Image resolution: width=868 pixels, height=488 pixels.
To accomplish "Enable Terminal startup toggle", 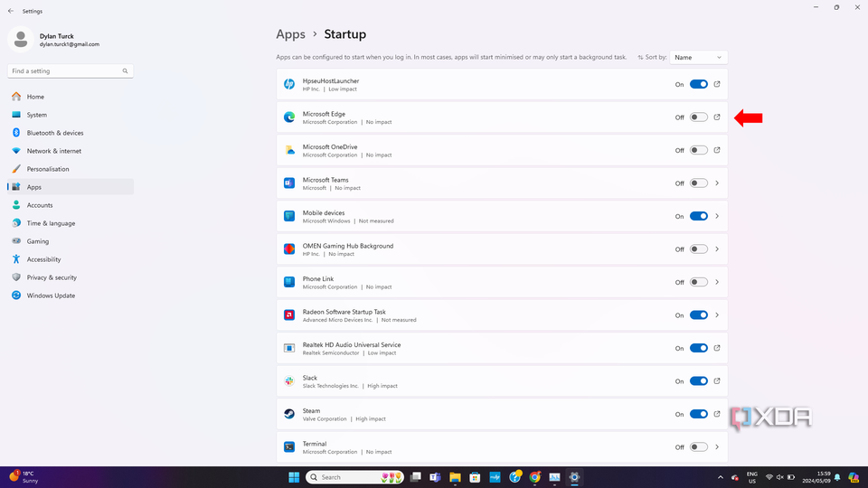I will [699, 446].
